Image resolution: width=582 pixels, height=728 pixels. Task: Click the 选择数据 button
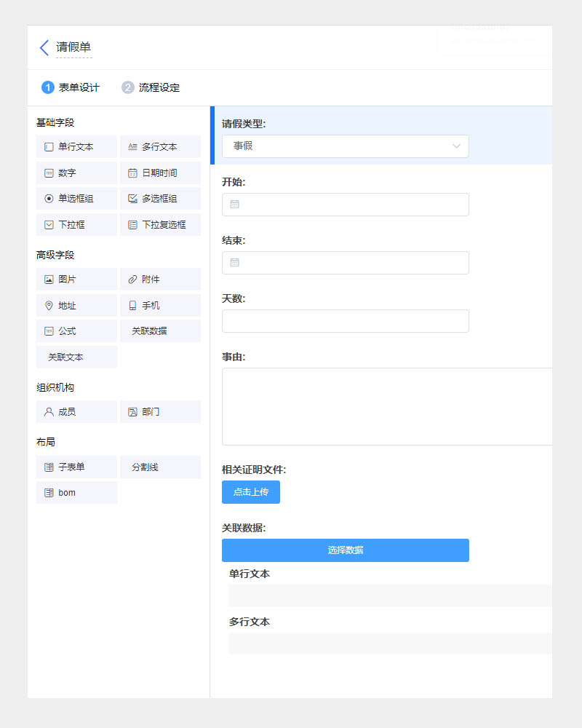pos(346,550)
